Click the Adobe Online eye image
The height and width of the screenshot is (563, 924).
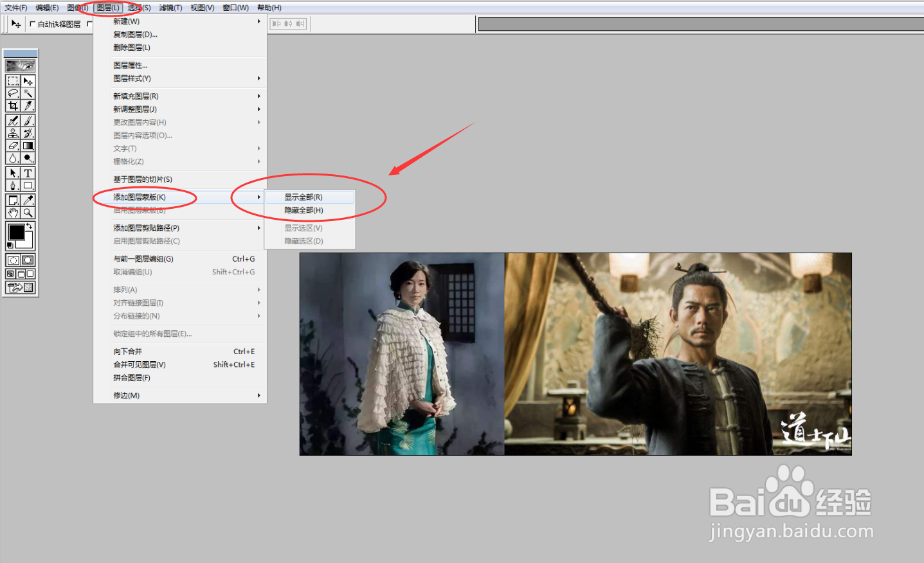click(x=21, y=66)
